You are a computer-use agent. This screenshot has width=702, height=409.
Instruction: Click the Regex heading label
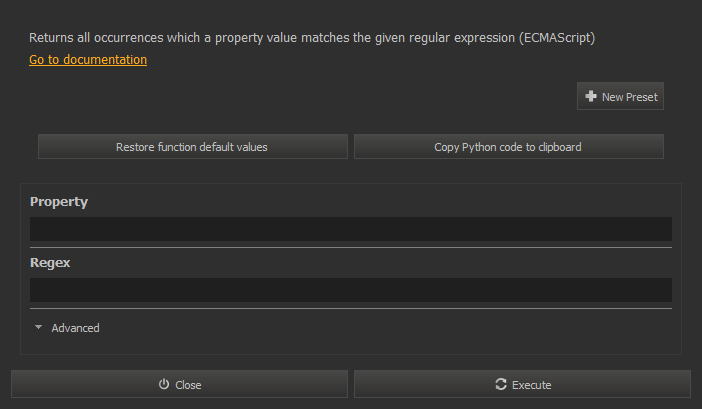50,263
